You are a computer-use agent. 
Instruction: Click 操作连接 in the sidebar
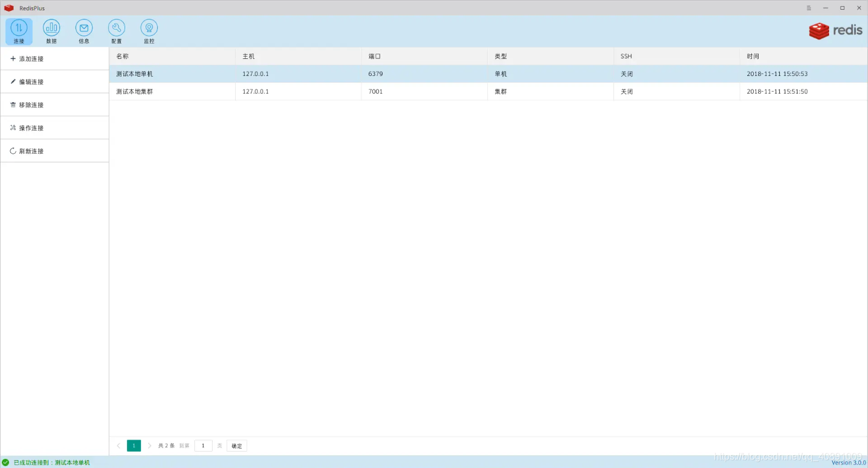coord(55,128)
